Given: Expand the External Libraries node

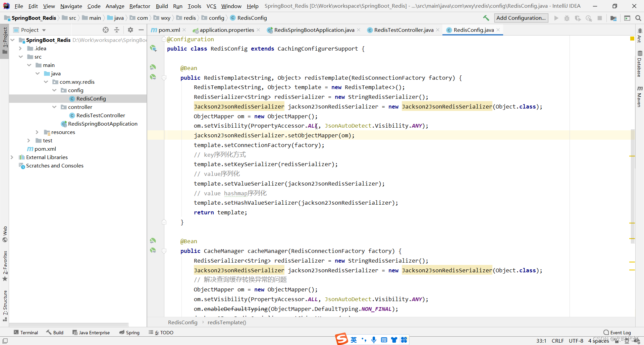Looking at the screenshot, I should tap(12, 157).
